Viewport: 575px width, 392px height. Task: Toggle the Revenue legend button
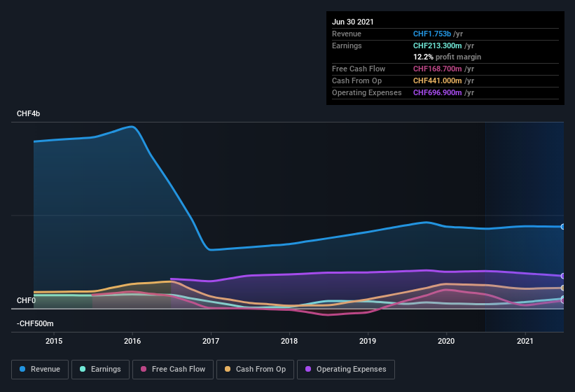click(x=40, y=370)
